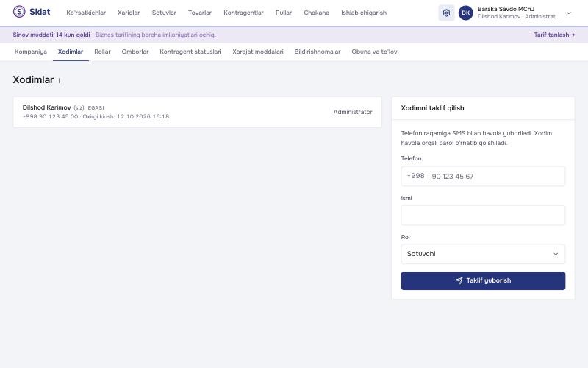The image size is (588, 368).
Task: Open settings via the gear icon
Action: pyautogui.click(x=446, y=13)
